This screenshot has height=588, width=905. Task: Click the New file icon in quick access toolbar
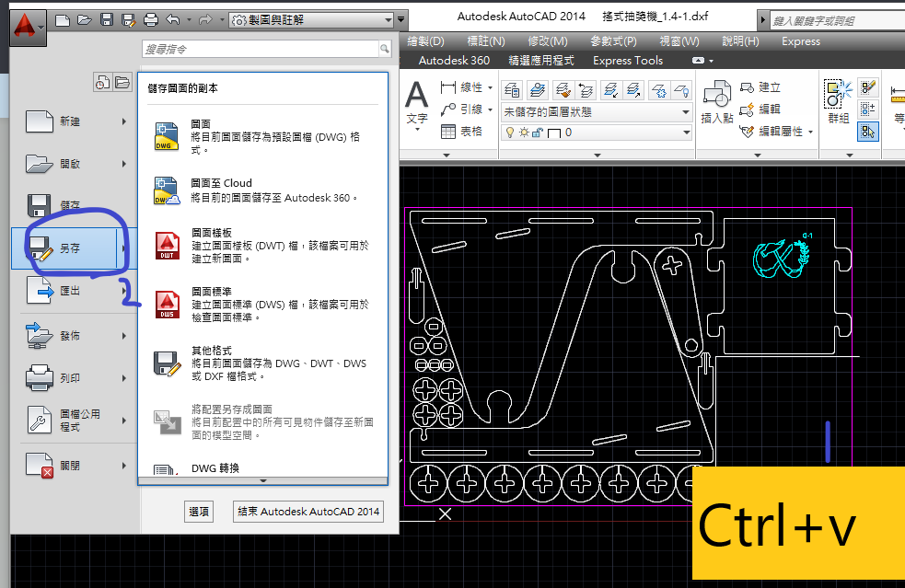(x=63, y=20)
